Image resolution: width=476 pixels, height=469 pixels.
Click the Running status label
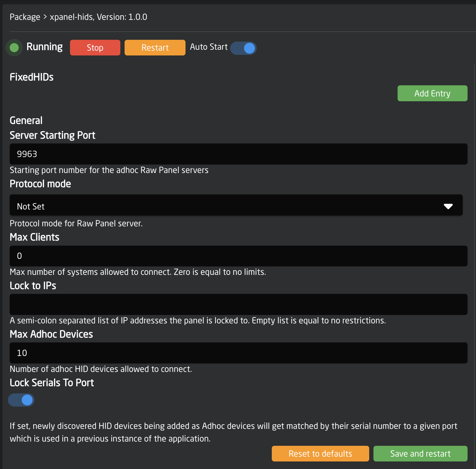(x=45, y=47)
